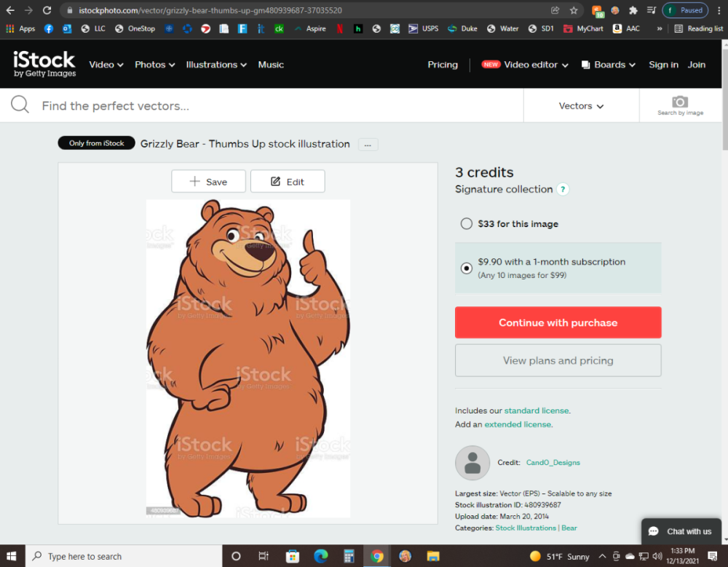Open the standard license link
Screen dimensions: 728x567
coord(537,411)
